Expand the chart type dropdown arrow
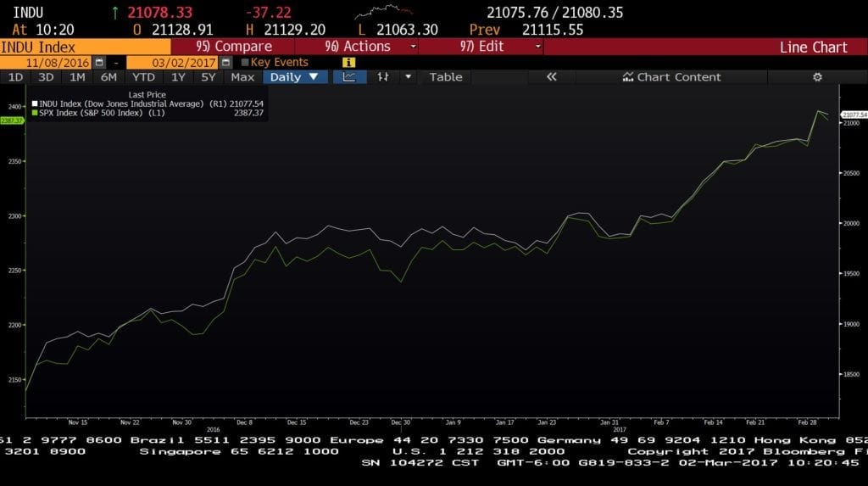Viewport: 868px width, 486px height. point(408,77)
